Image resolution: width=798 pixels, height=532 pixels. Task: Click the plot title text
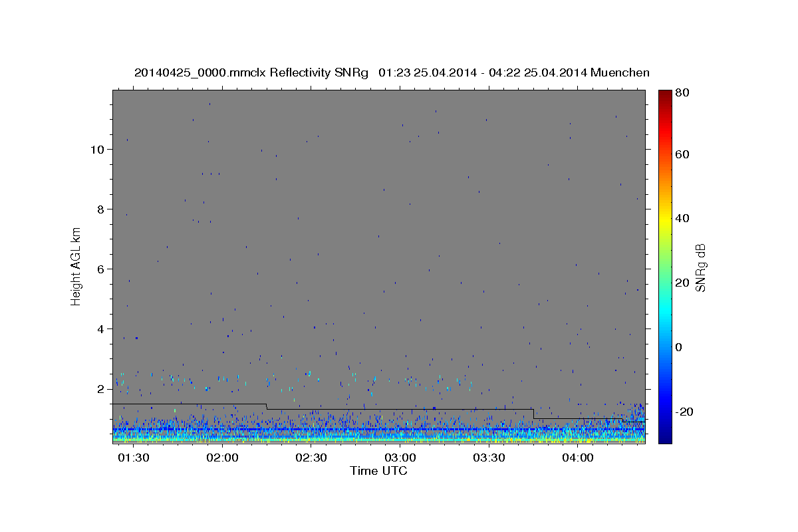coord(392,72)
